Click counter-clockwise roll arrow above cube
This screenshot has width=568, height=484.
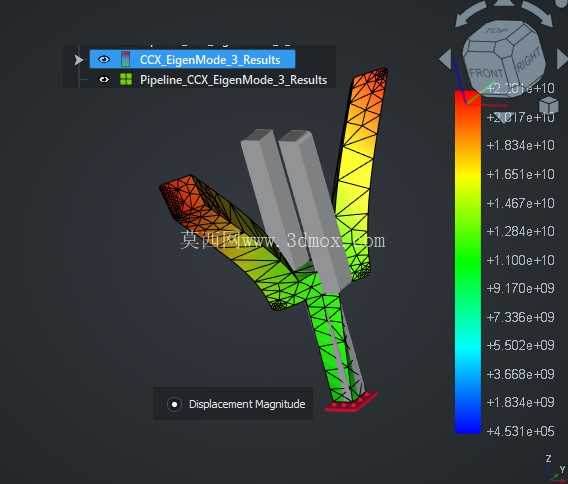(470, 14)
